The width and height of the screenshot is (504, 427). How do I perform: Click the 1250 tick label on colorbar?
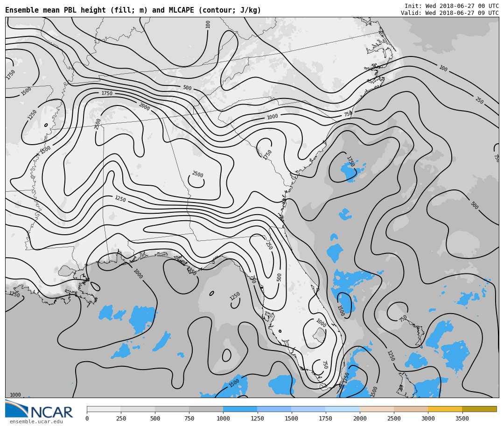pyautogui.click(x=257, y=419)
